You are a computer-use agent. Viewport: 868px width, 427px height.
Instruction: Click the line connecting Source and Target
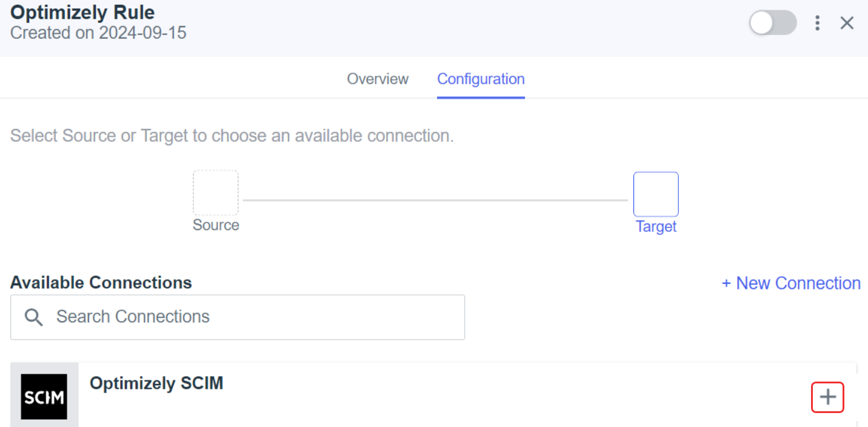(x=436, y=199)
